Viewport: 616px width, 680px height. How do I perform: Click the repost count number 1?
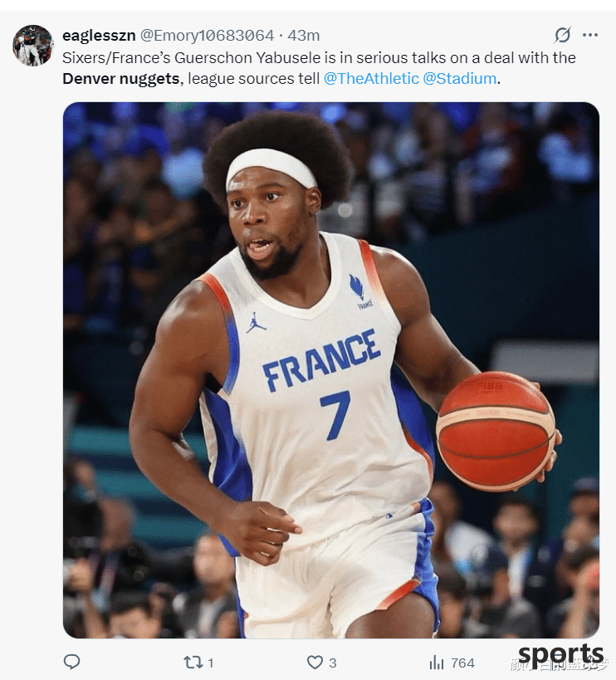tap(211, 663)
